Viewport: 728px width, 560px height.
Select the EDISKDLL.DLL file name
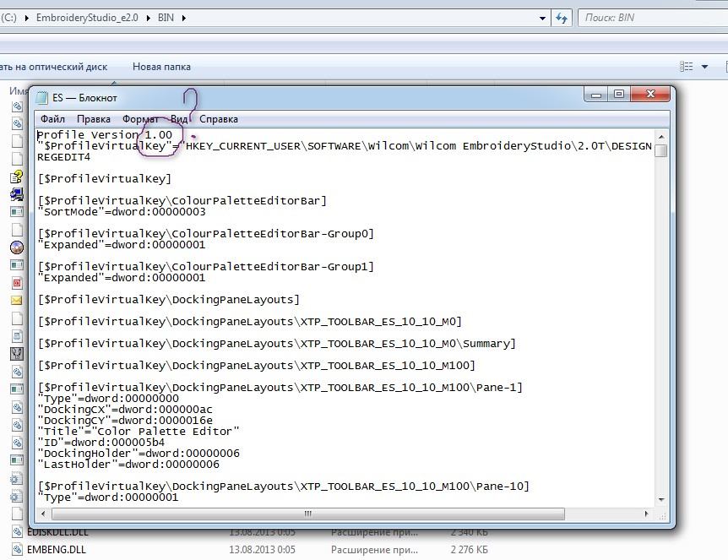click(x=57, y=532)
